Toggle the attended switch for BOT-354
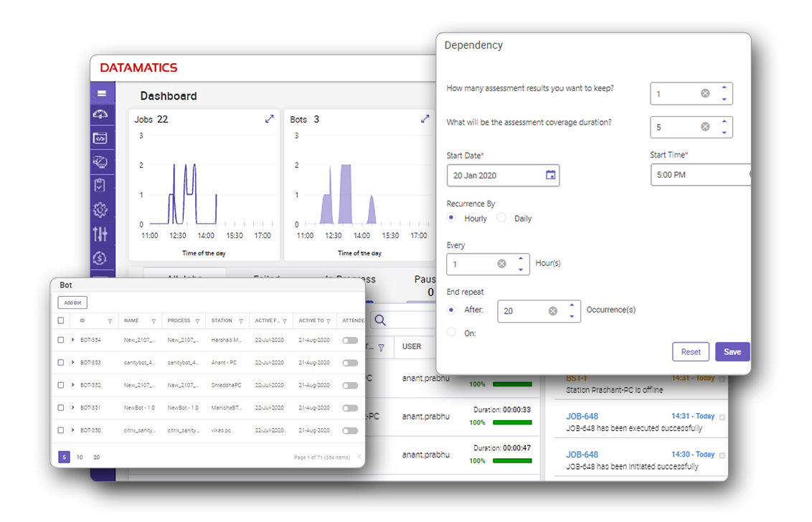The image size is (812, 522). [x=350, y=340]
